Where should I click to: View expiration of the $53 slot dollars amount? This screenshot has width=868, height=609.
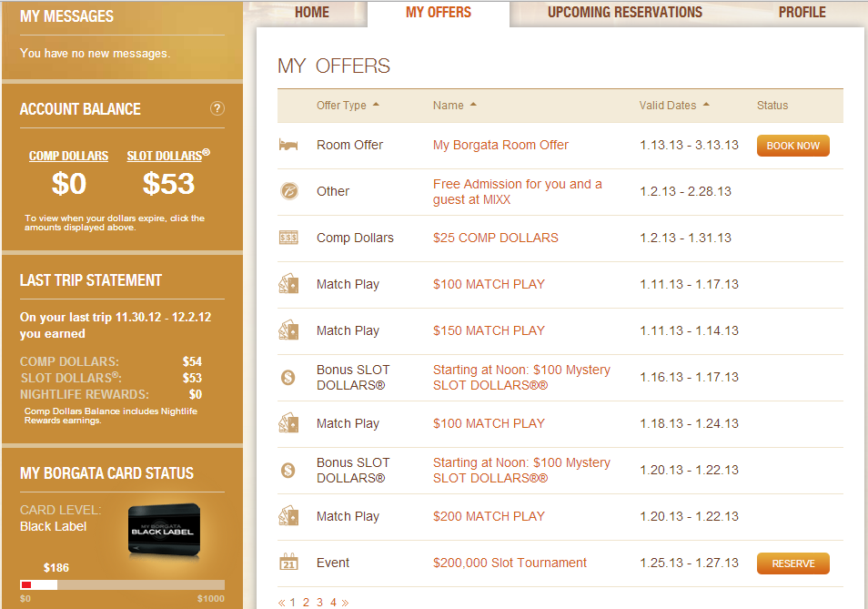tap(168, 184)
